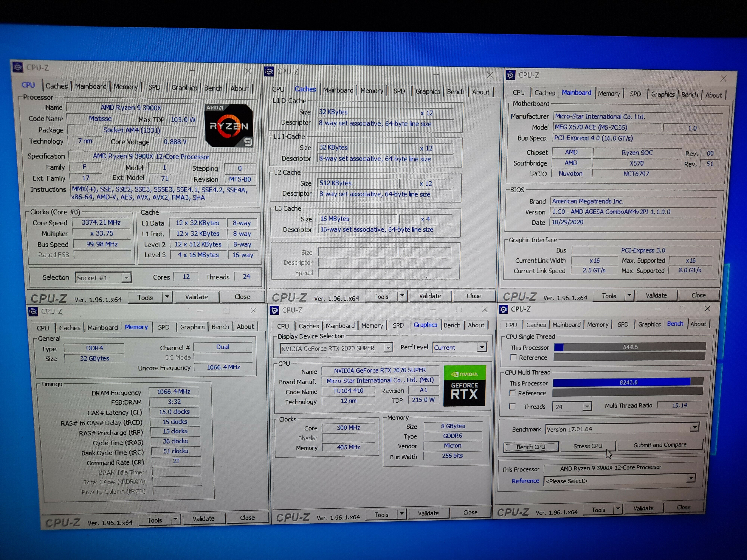Click the Bench CPU button

tap(531, 447)
